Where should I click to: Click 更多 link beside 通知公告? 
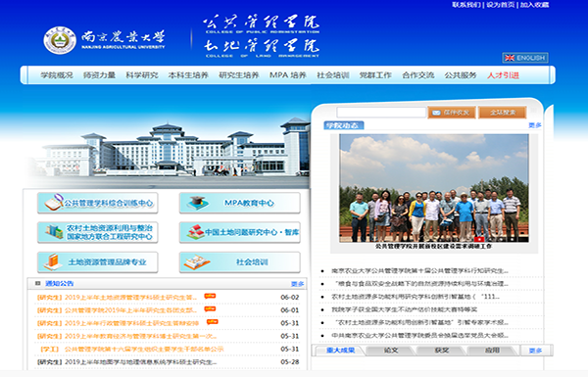tap(297, 284)
